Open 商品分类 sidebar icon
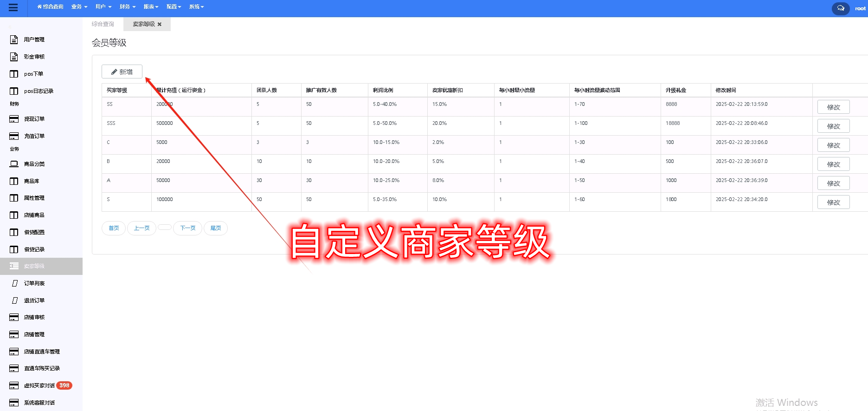868x411 pixels. [14, 164]
